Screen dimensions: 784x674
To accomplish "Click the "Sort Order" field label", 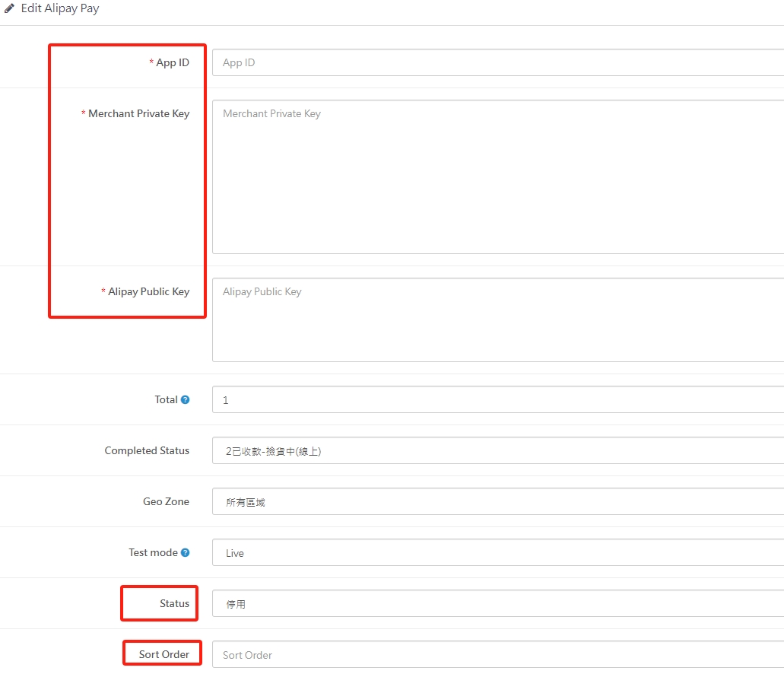I will [164, 655].
